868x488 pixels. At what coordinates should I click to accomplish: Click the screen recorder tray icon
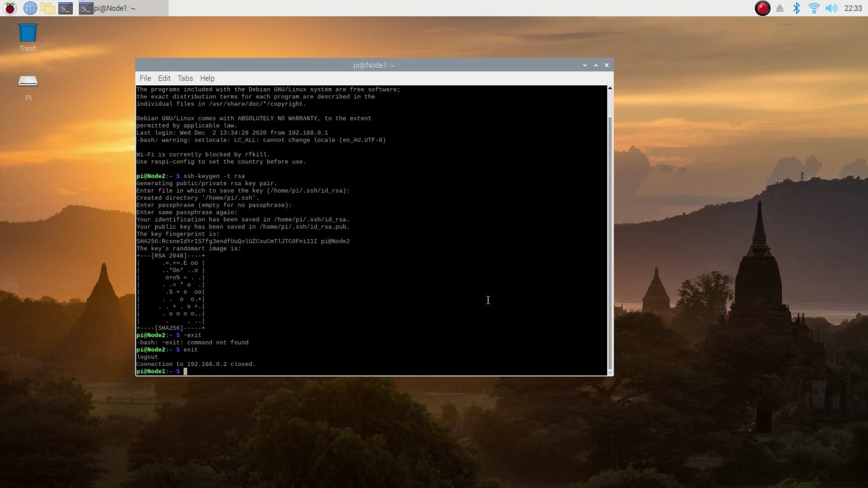click(x=762, y=8)
